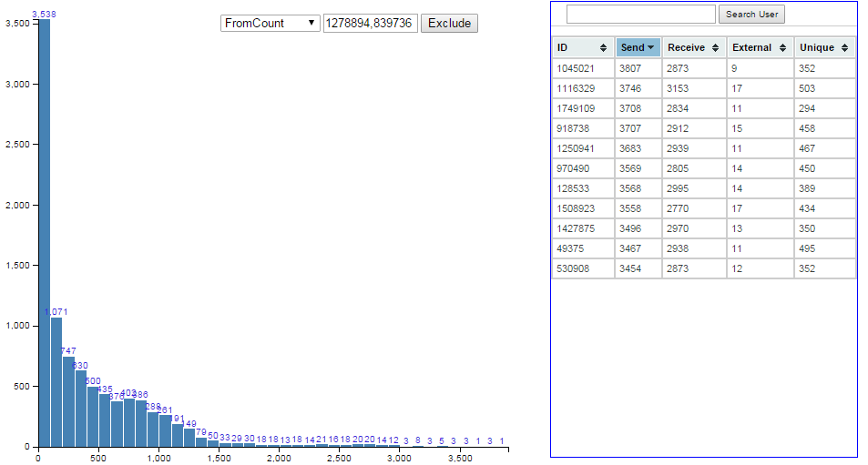The height and width of the screenshot is (465, 868).
Task: Click the Exclude button
Action: point(449,23)
